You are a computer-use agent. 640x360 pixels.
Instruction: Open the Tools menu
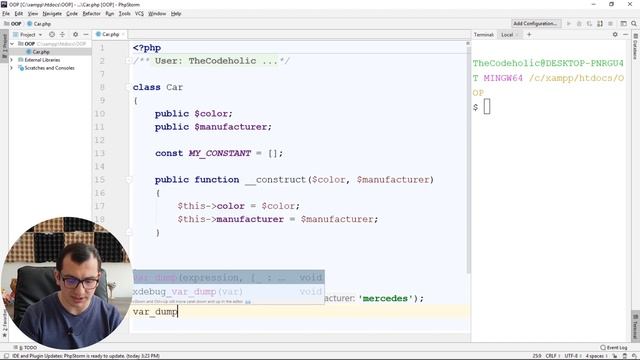coord(124,13)
